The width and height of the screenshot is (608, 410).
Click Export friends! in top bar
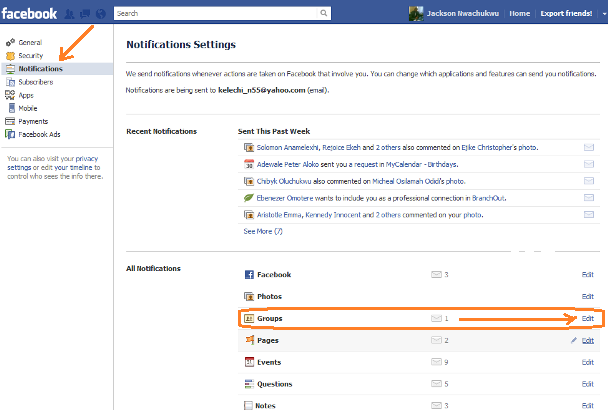pyautogui.click(x=566, y=14)
